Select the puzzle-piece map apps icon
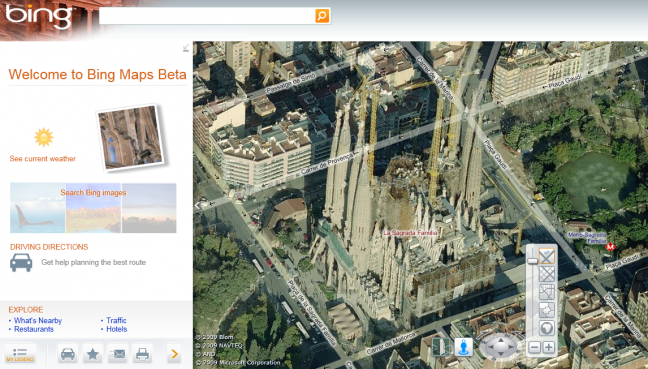Viewport: 648px width, 369px height. coord(547,310)
